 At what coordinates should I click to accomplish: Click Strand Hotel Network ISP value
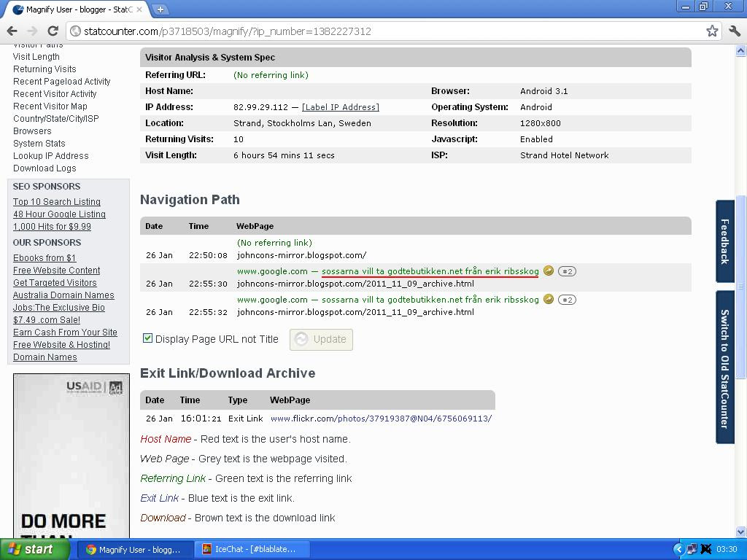[x=564, y=155]
